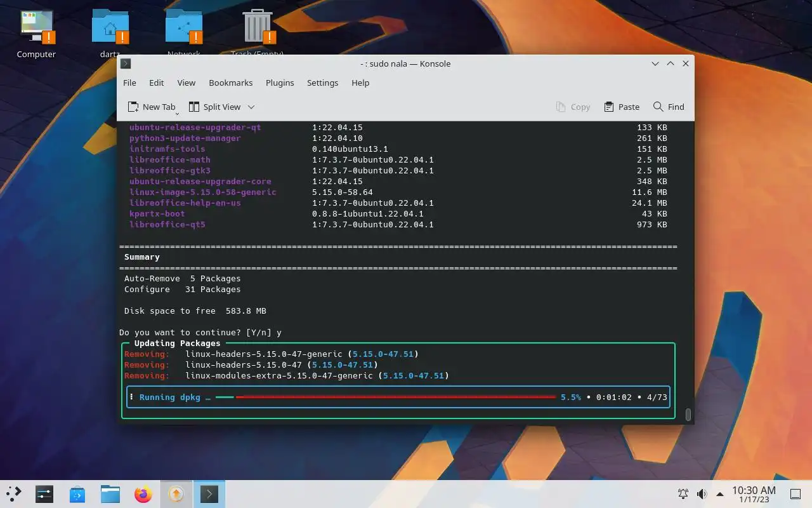812x508 pixels.
Task: Click the Summary heading text
Action: (142, 257)
